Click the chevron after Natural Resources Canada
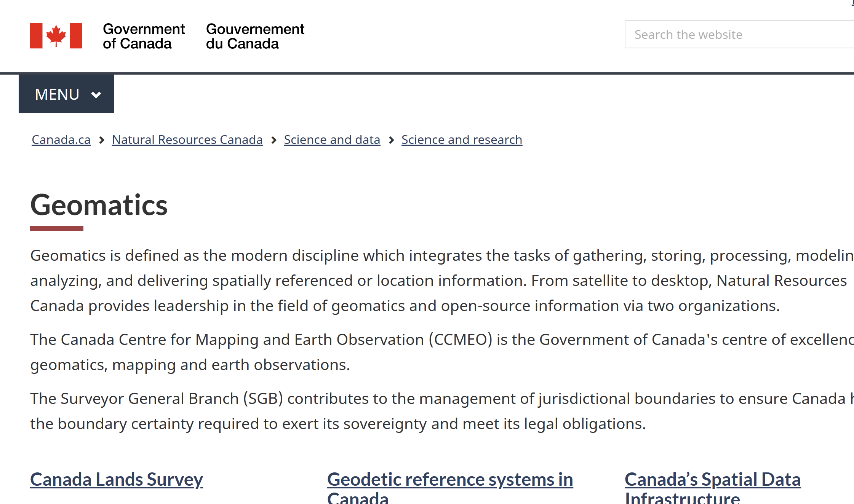854x504 pixels. coord(273,140)
